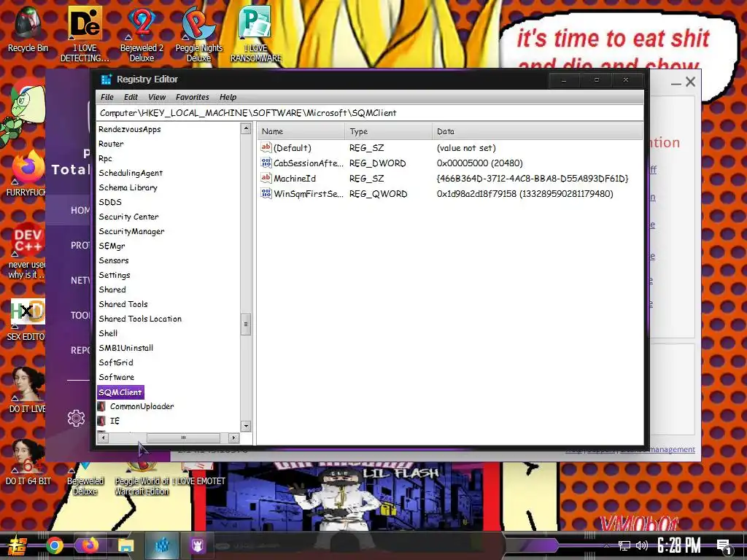Click the network tray icon

624,545
